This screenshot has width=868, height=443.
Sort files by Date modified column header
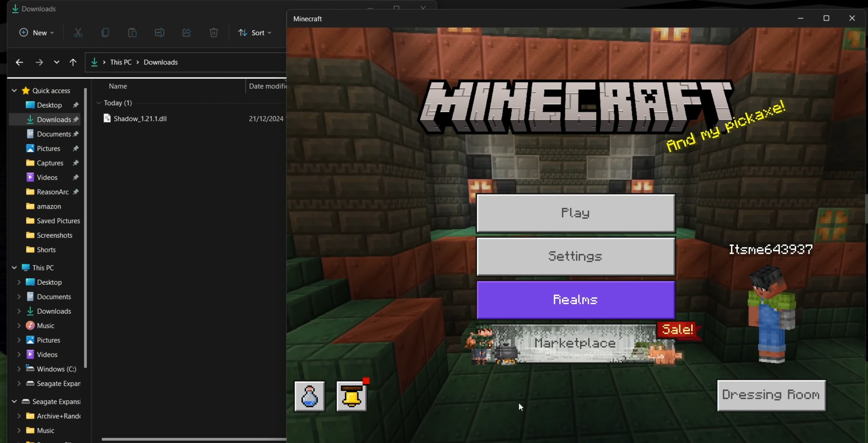click(268, 86)
